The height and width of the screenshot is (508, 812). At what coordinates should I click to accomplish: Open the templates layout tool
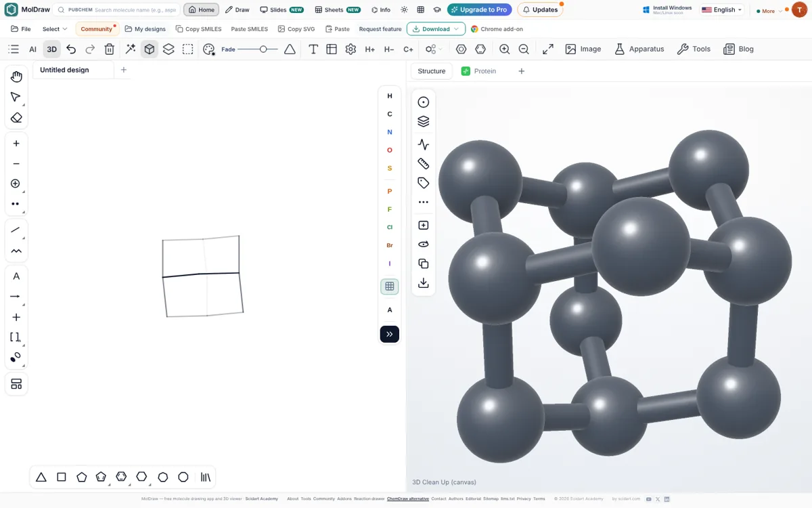[16, 384]
